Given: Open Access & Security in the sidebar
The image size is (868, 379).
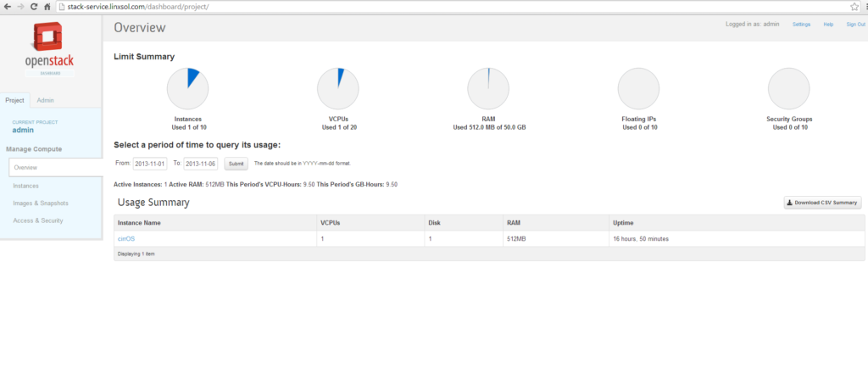Looking at the screenshot, I should (x=38, y=220).
